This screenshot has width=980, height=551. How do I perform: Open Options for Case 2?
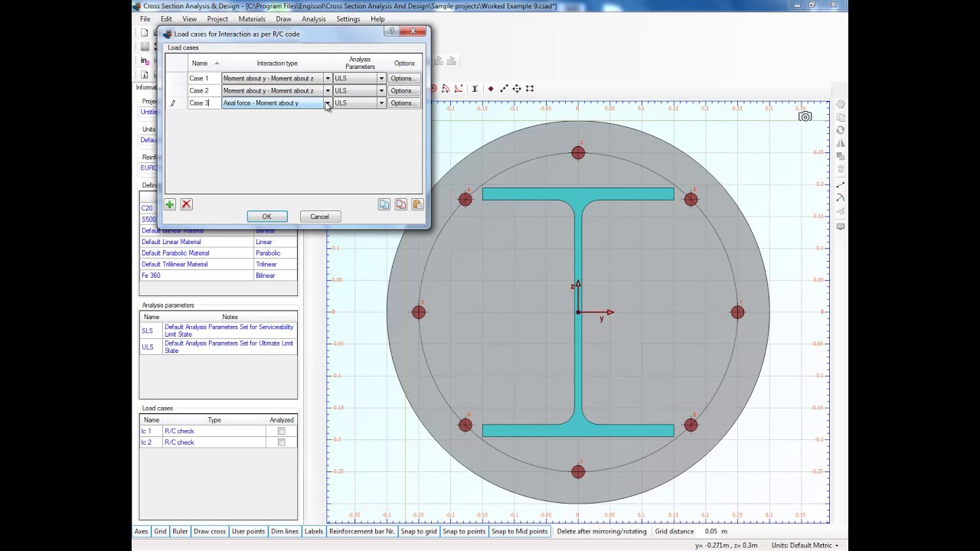[403, 90]
